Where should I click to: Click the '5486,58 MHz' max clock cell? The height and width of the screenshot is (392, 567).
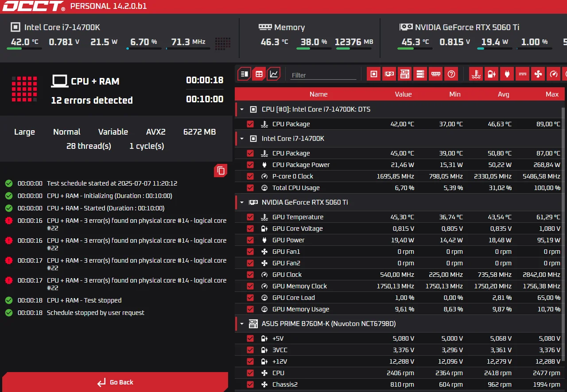point(541,176)
